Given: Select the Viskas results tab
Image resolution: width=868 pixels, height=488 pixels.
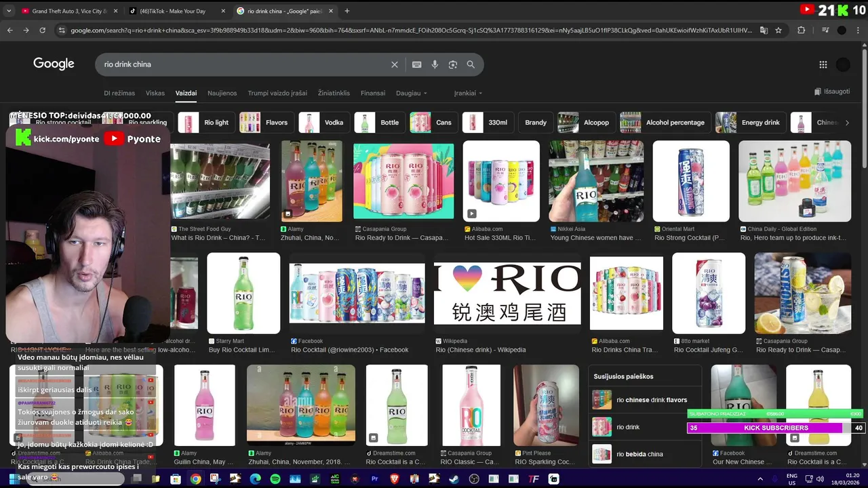Looking at the screenshot, I should [x=155, y=93].
